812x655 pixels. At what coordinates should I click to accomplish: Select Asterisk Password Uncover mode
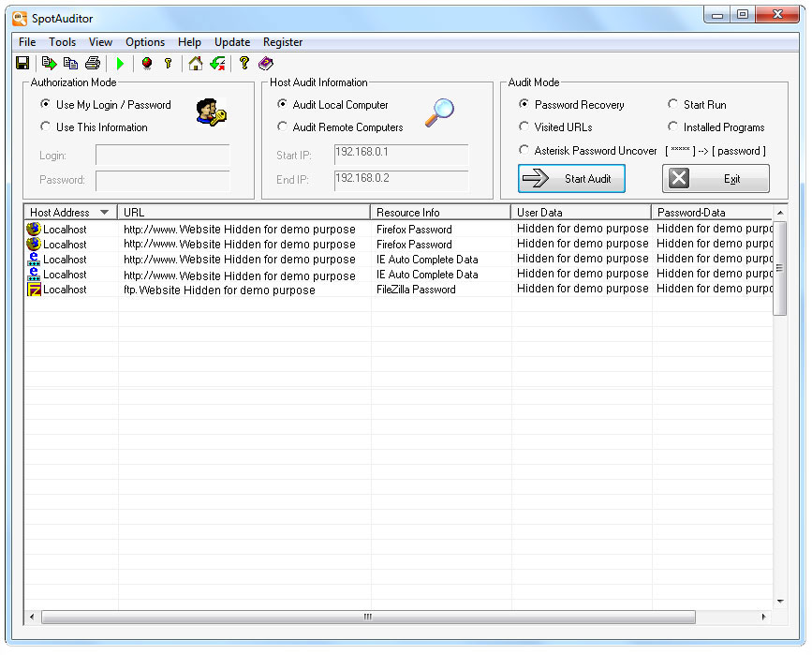pyautogui.click(x=524, y=151)
